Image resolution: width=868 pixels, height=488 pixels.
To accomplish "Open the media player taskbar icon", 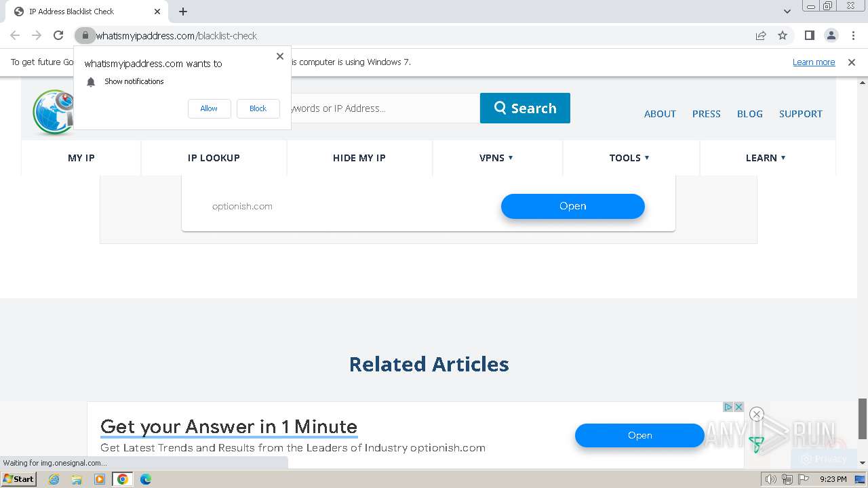I will point(100,479).
